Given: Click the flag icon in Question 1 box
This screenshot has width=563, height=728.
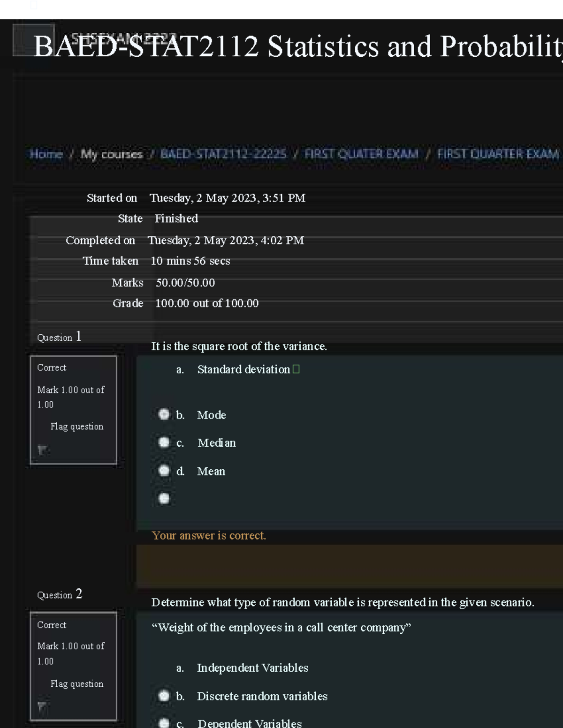Looking at the screenshot, I should [x=42, y=450].
